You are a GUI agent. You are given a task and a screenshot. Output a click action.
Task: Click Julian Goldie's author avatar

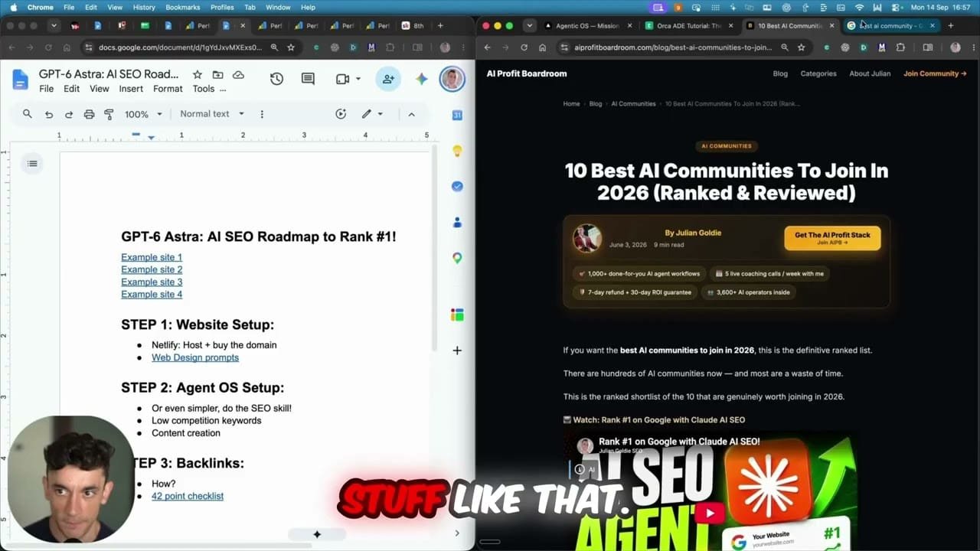coord(587,238)
